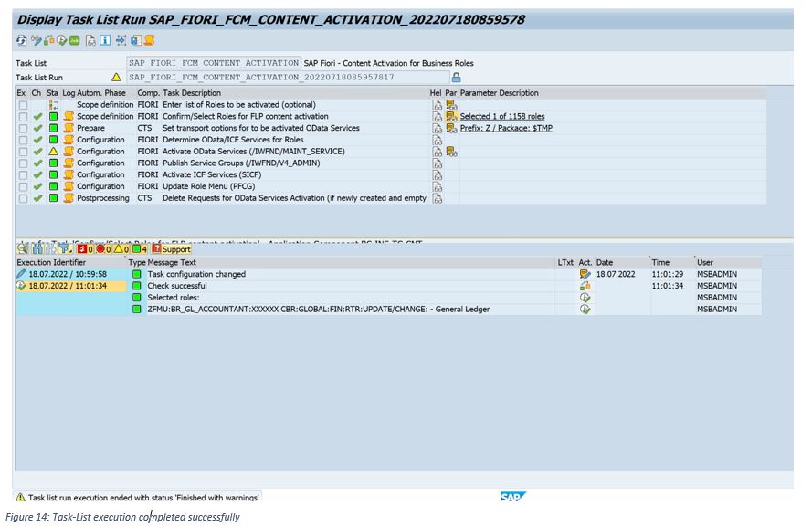The image size is (812, 526).
Task: Click the lock icon beside Task List Run field
Action: tap(456, 77)
